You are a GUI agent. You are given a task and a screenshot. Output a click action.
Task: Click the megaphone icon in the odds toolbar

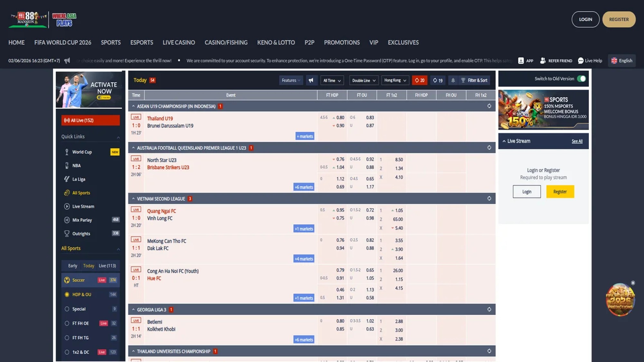coord(311,80)
